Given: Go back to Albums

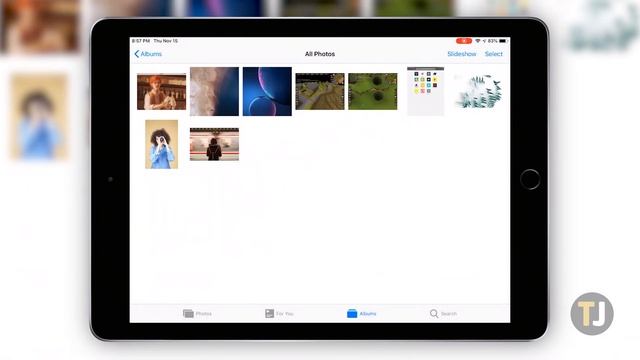Looking at the screenshot, I should coord(148,54).
